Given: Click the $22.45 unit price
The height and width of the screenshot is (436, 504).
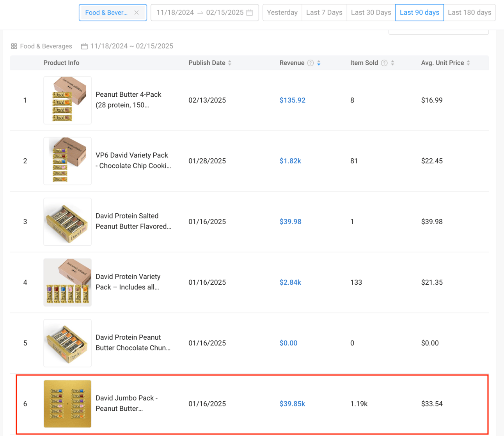Looking at the screenshot, I should click(432, 161).
